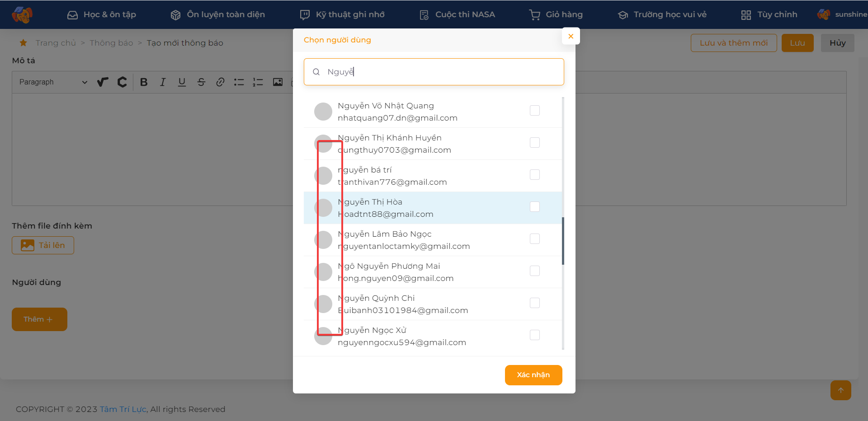
Task: Click the breadcrumb star icon
Action: [23, 43]
